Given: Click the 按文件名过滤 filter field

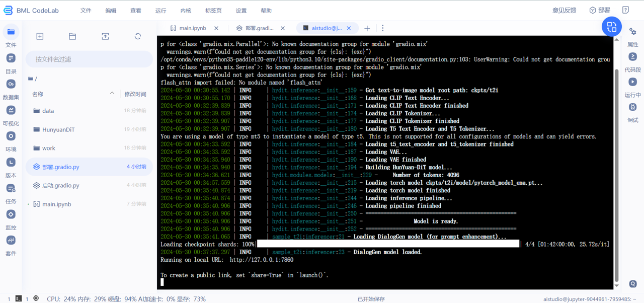Looking at the screenshot, I should 89,59.
